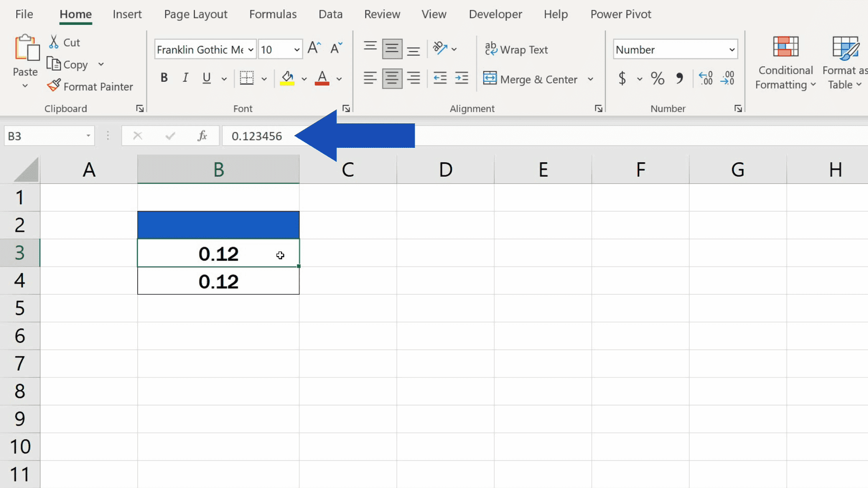Decrease decimal places of the value
This screenshot has width=868, height=488.
pyautogui.click(x=729, y=78)
